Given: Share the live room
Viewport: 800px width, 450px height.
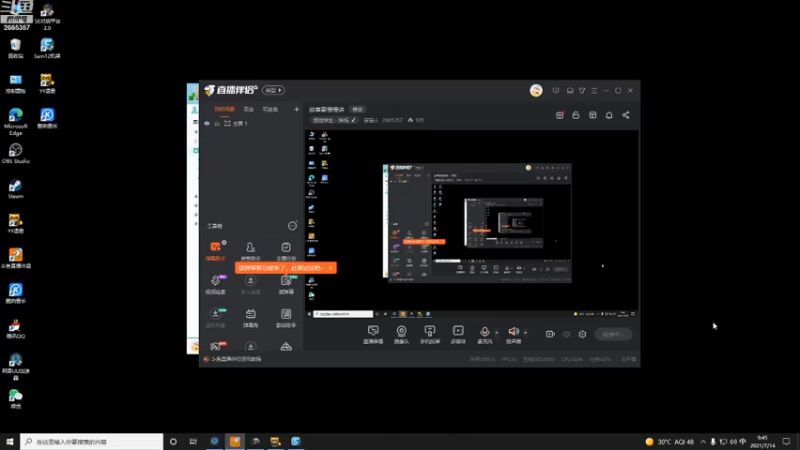Looking at the screenshot, I should click(626, 115).
